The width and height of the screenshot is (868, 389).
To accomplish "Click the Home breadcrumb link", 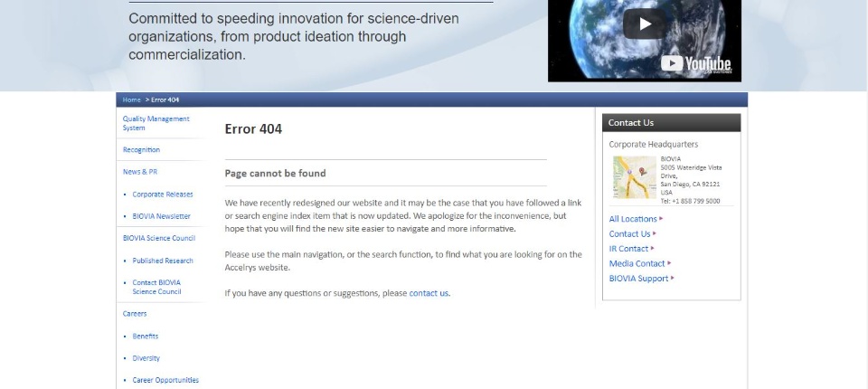I will 132,100.
